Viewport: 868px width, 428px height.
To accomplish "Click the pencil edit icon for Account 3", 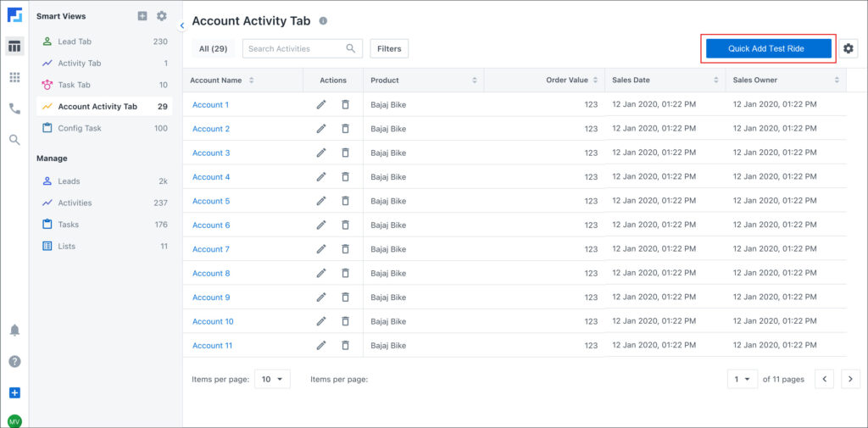I will (x=321, y=153).
